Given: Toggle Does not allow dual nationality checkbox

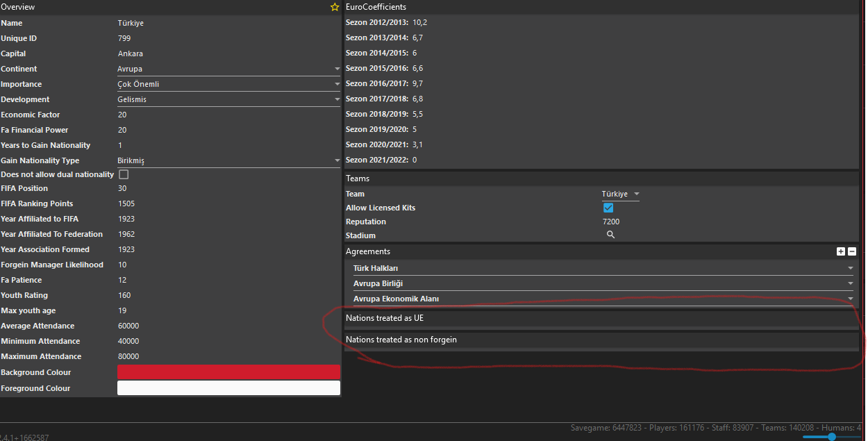Looking at the screenshot, I should tap(124, 174).
